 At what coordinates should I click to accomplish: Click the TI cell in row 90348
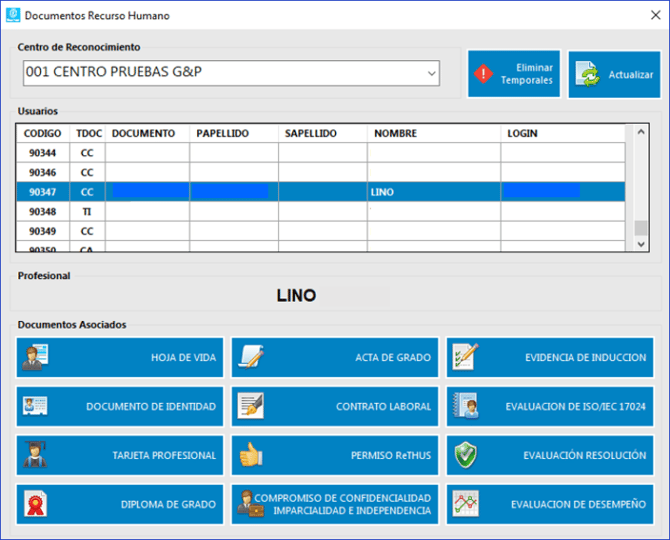tap(87, 211)
